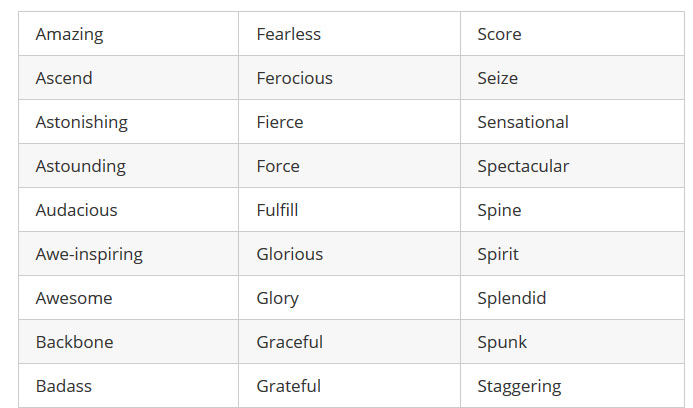
Task: Click the word Glorious
Action: point(289,254)
